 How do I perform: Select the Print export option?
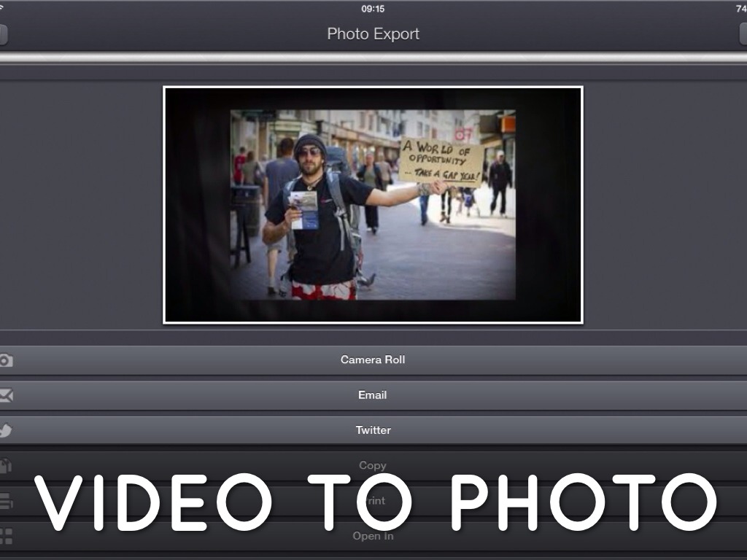point(373,501)
